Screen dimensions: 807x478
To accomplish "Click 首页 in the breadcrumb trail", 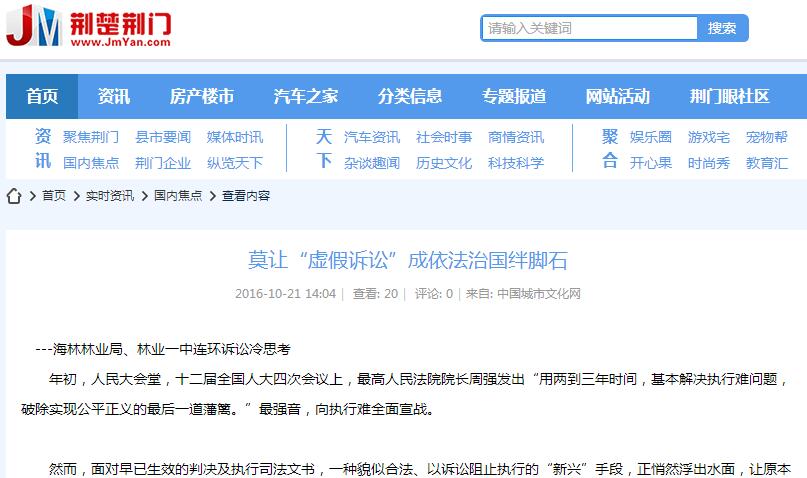I will (x=54, y=196).
